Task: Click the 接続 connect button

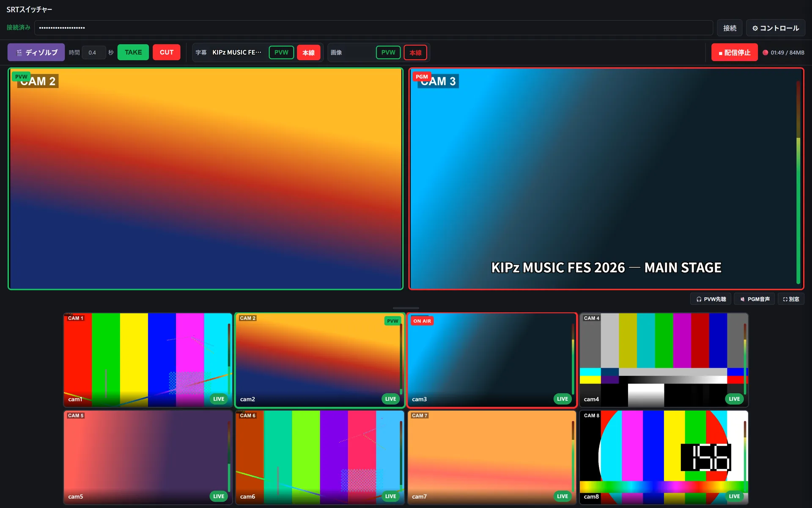Action: point(730,28)
